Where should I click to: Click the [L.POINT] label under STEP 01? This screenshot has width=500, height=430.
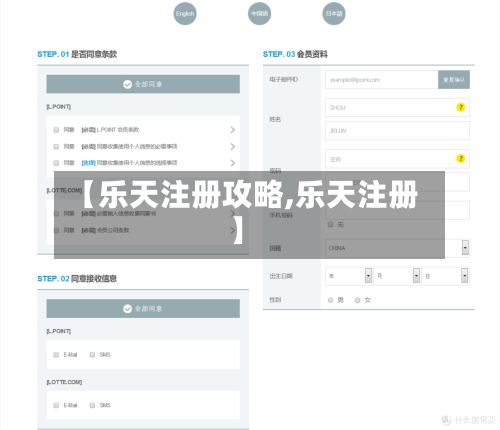pos(59,107)
